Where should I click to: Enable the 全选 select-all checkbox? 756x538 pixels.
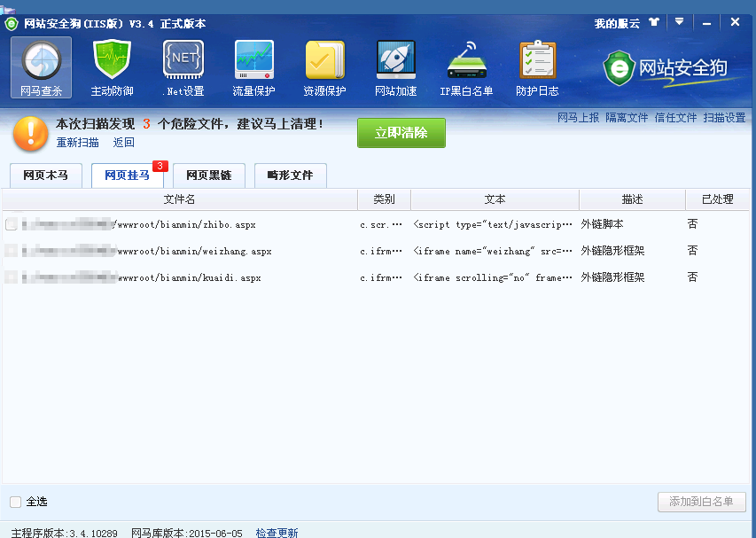[16, 502]
